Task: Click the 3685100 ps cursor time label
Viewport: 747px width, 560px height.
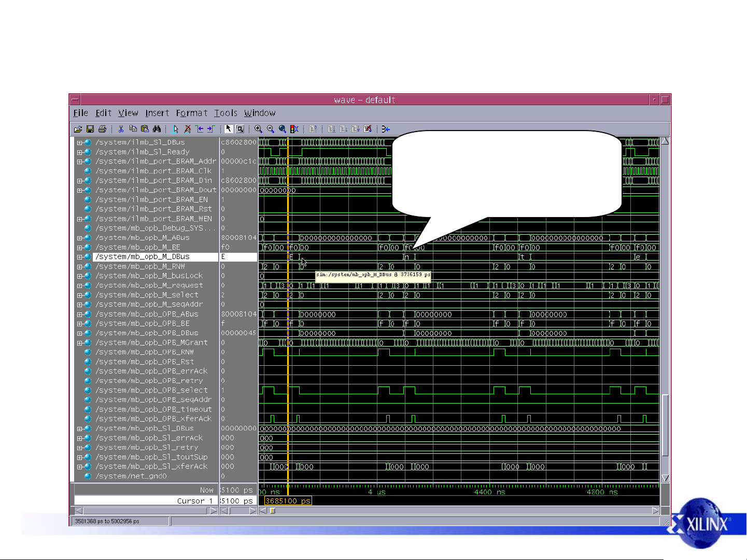Action: [x=288, y=501]
